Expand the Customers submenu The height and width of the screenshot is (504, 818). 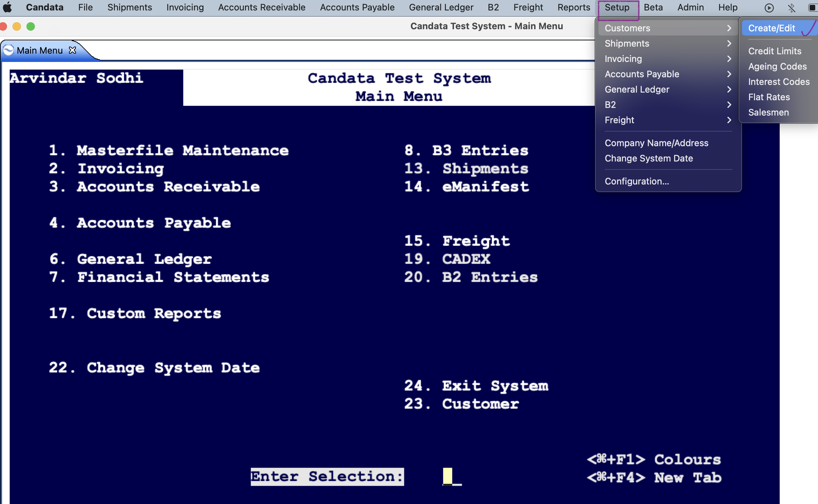point(667,28)
